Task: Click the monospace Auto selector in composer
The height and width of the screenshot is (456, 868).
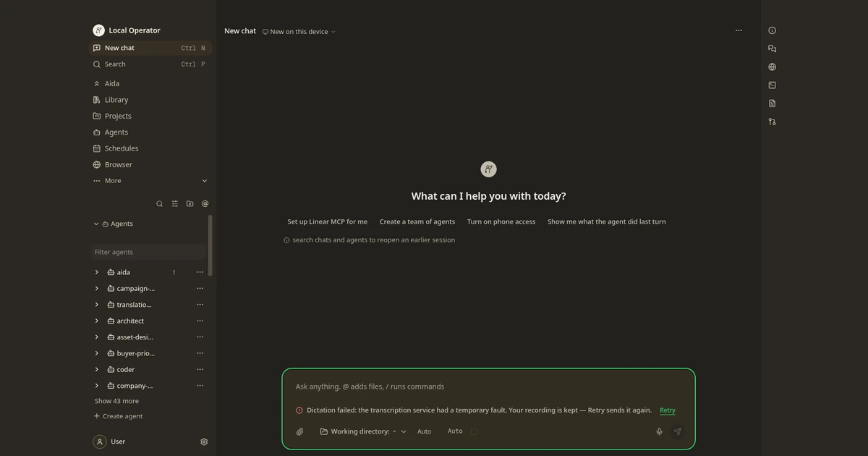Action: point(455,431)
